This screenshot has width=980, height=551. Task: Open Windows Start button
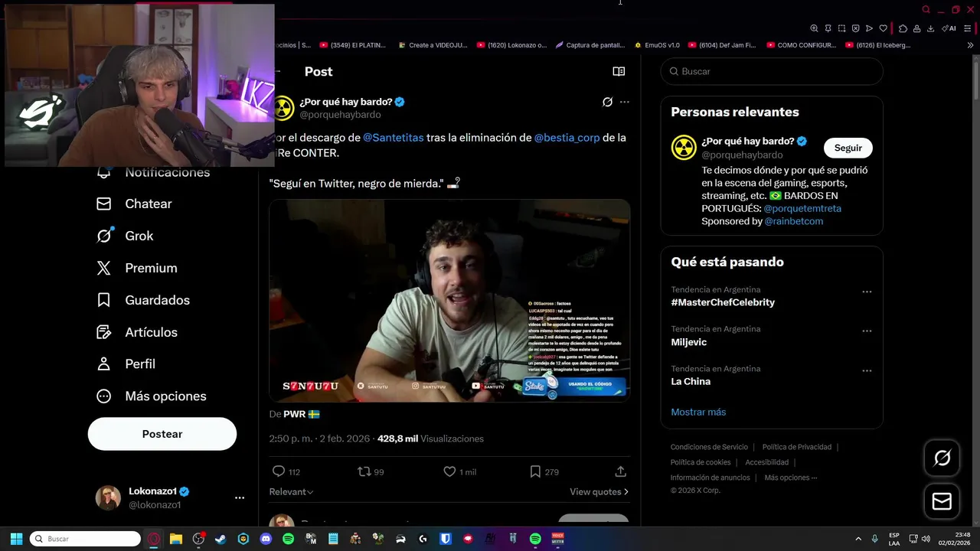pos(16,539)
